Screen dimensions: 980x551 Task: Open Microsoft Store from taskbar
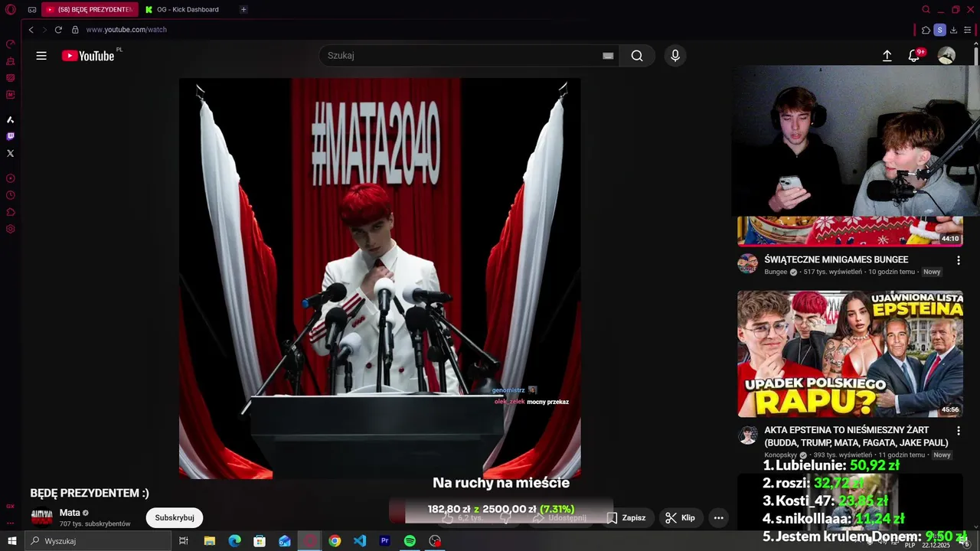point(260,541)
